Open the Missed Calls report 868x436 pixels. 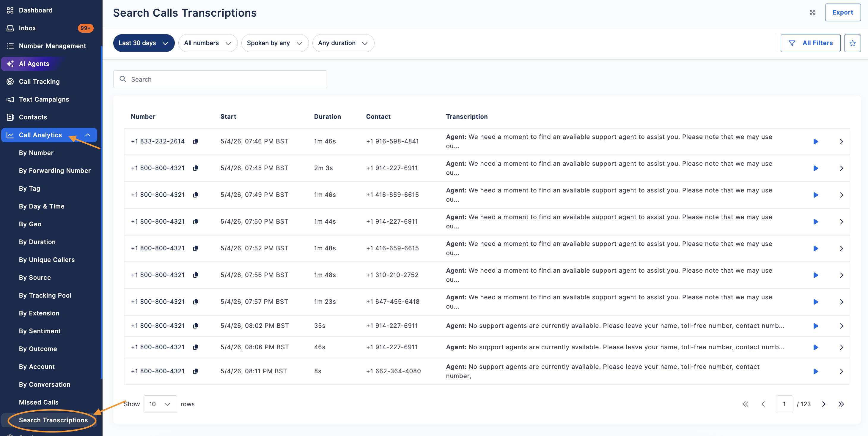click(x=38, y=402)
